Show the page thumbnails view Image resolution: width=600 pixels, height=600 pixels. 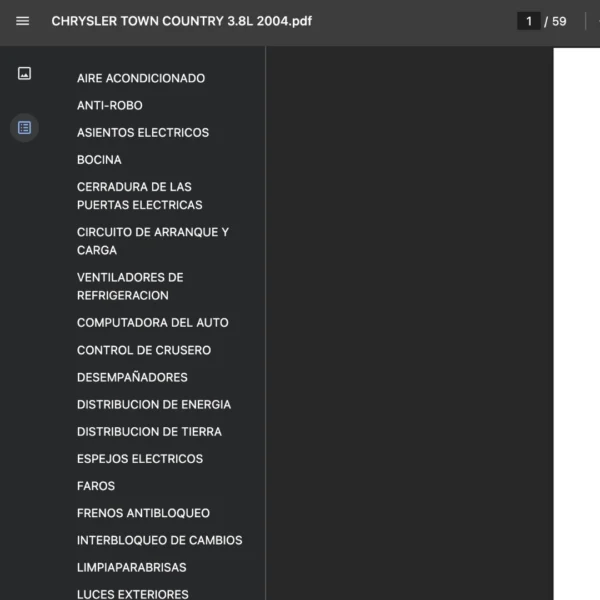pos(24,73)
